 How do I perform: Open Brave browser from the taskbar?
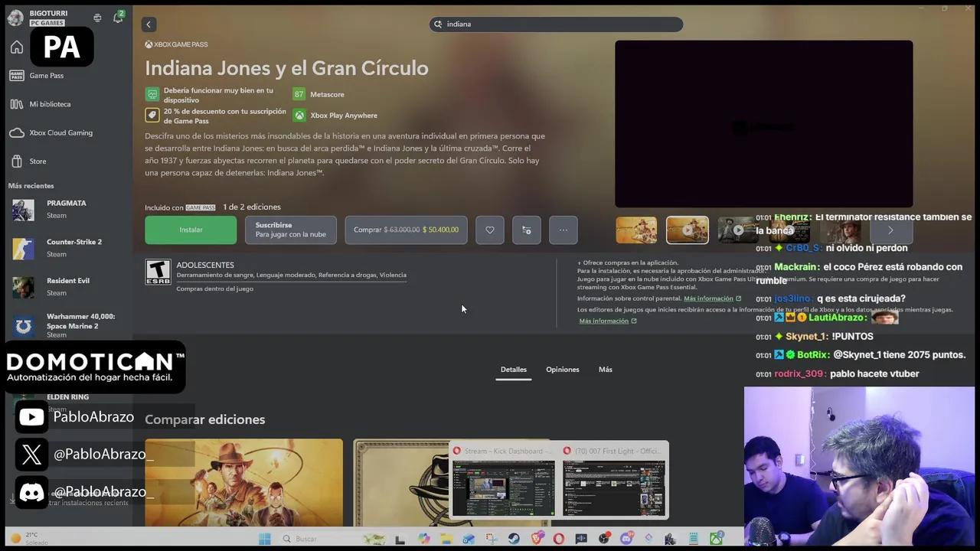click(x=537, y=539)
